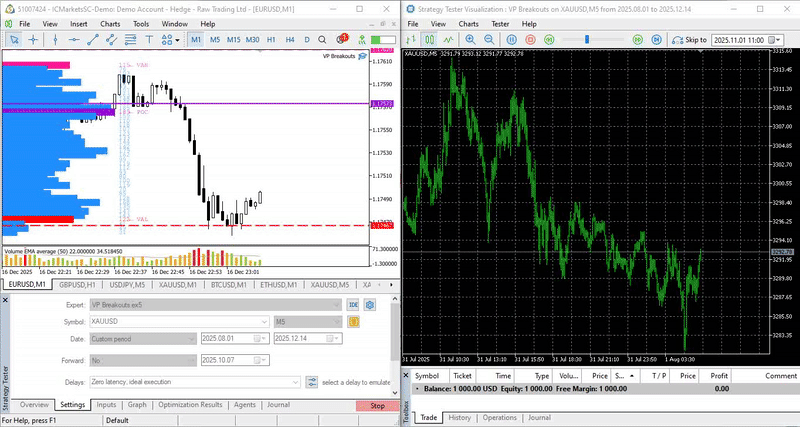Image resolution: width=800 pixels, height=427 pixels.
Task: Click the green fast-forward button
Action: (x=638, y=39)
